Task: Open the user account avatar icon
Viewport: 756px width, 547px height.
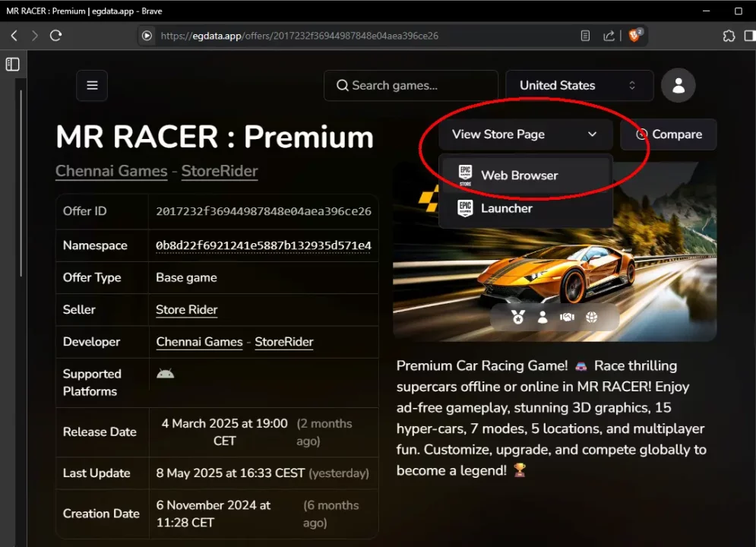Action: [678, 85]
